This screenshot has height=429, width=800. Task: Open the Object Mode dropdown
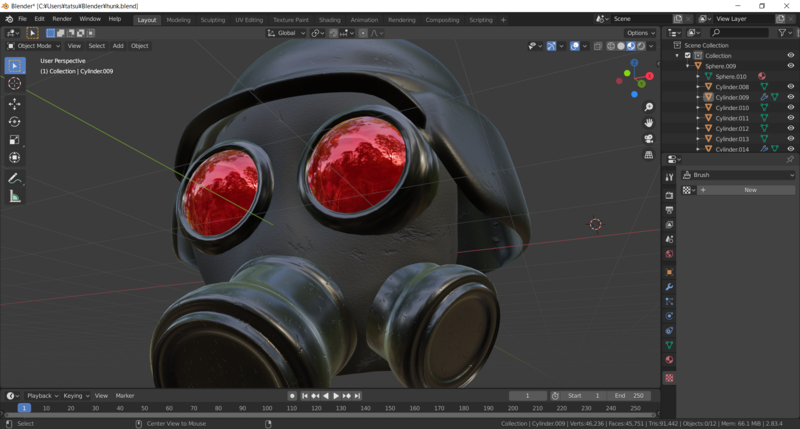[33, 46]
